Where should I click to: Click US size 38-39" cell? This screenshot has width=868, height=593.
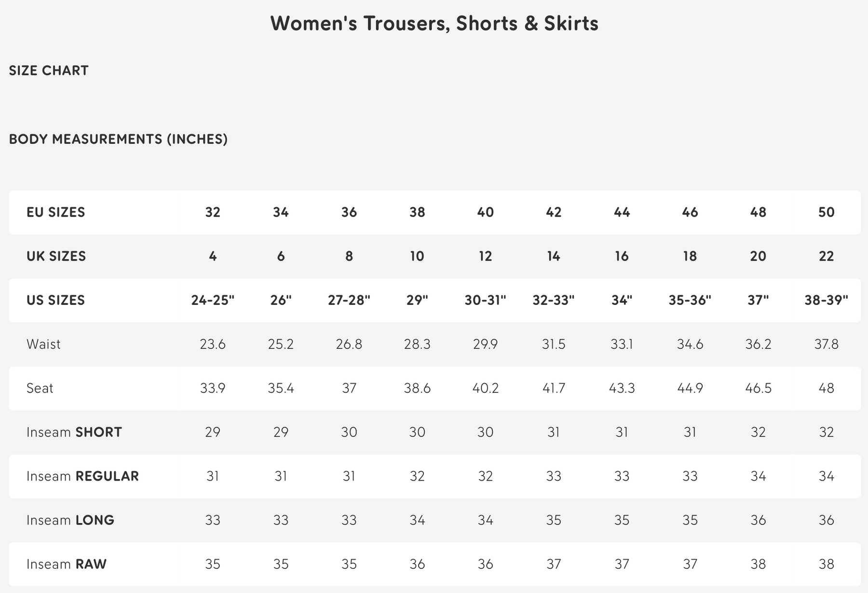click(x=826, y=300)
